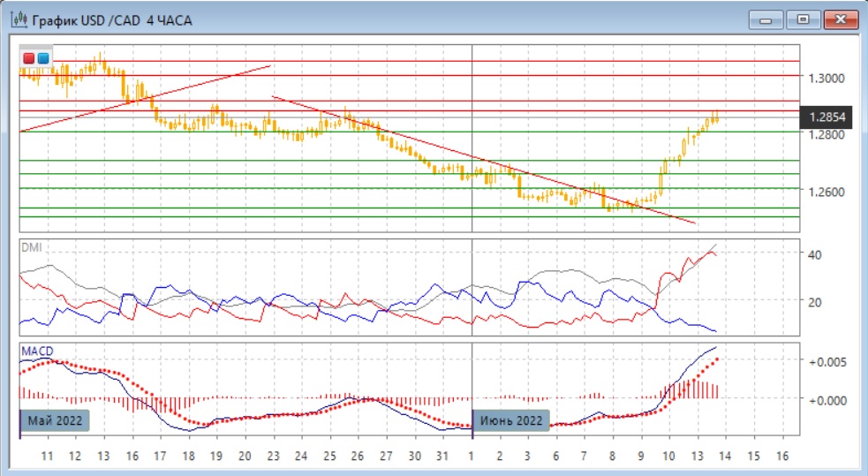
Task: Click the 1.2800 price axis label
Action: coord(825,134)
